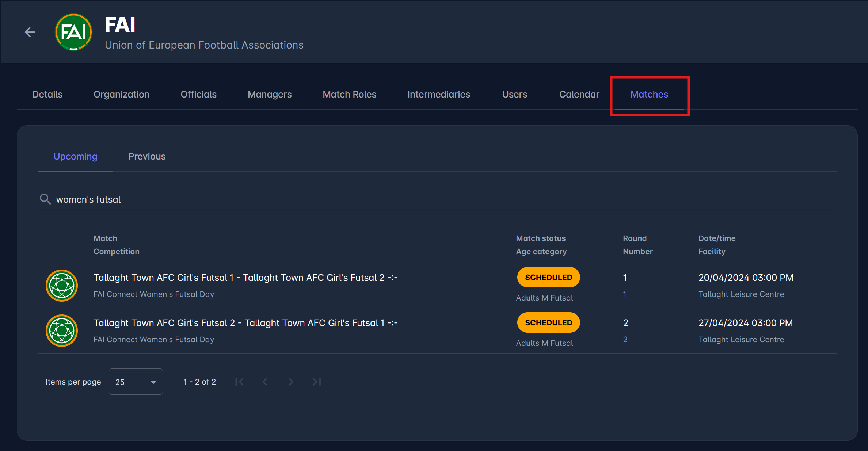
Task: Click SCHEDULED badge for 27/04/2024 match
Action: pos(549,323)
